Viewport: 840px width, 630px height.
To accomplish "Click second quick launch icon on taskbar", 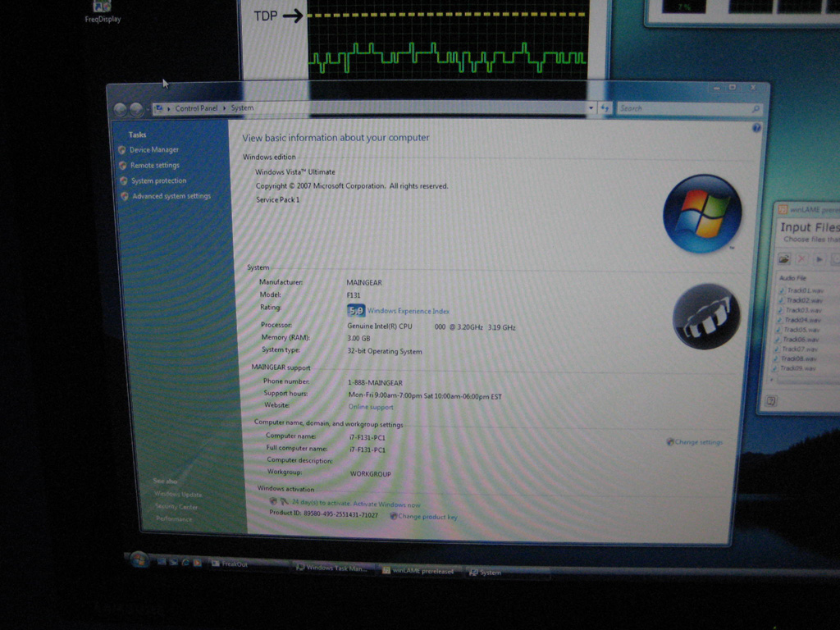I will (174, 563).
